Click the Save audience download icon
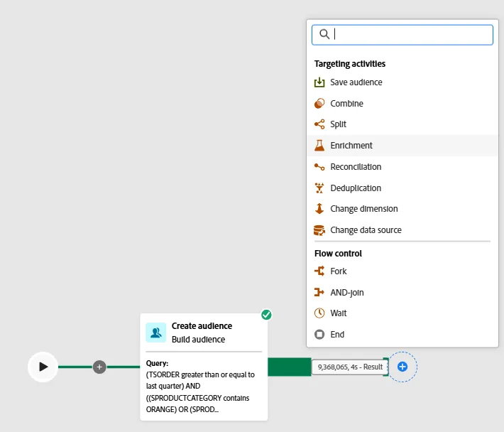 click(x=319, y=82)
